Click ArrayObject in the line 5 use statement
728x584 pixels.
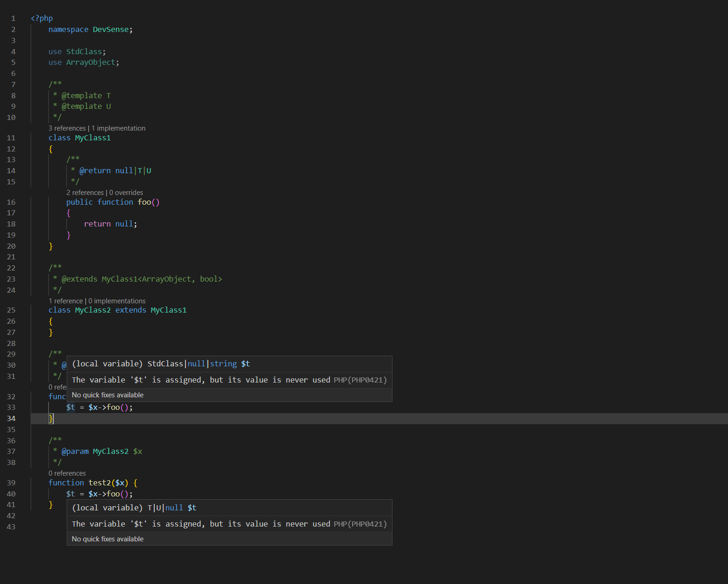click(x=90, y=63)
